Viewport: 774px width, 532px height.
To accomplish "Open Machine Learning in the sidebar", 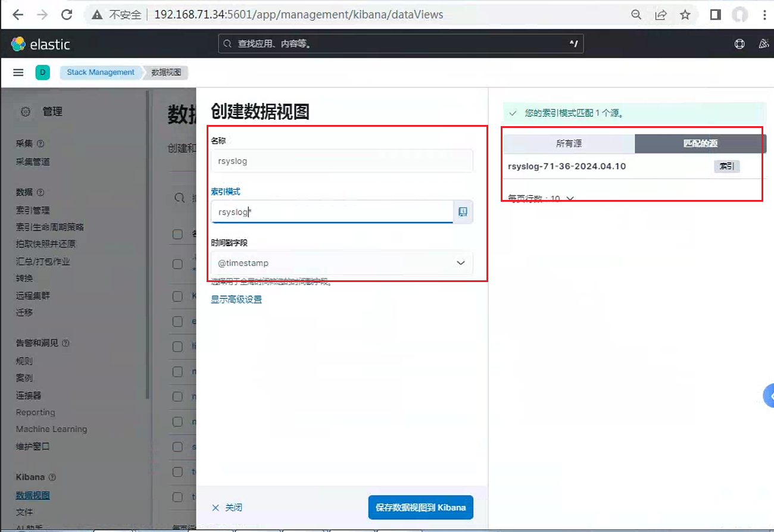I will coord(51,429).
